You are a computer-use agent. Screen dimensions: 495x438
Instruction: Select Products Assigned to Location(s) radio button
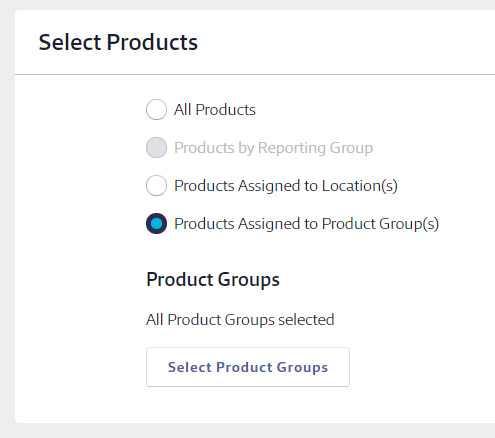click(x=156, y=185)
